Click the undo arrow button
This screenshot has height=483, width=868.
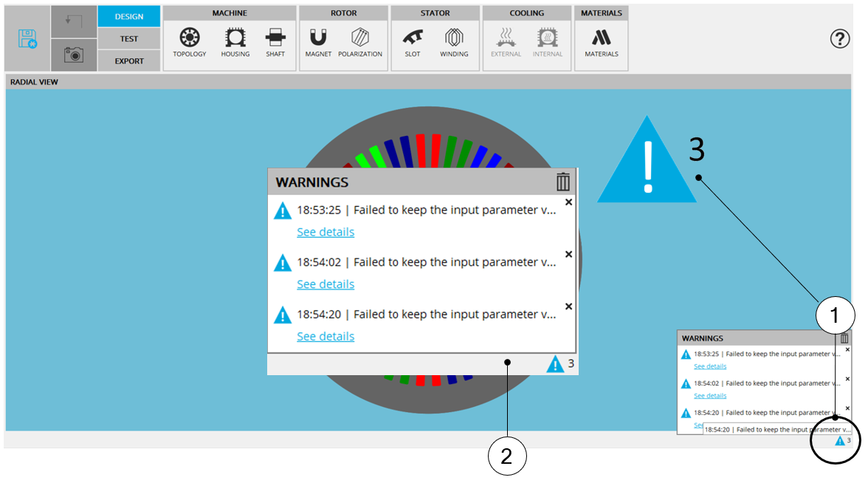click(74, 21)
